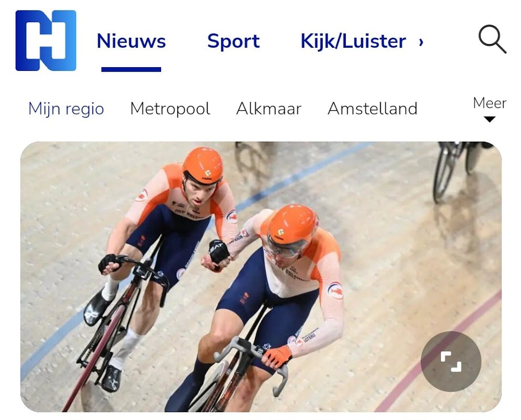Click the front cyclist's orange helmet
The width and height of the screenshot is (521, 420).
(x=292, y=225)
